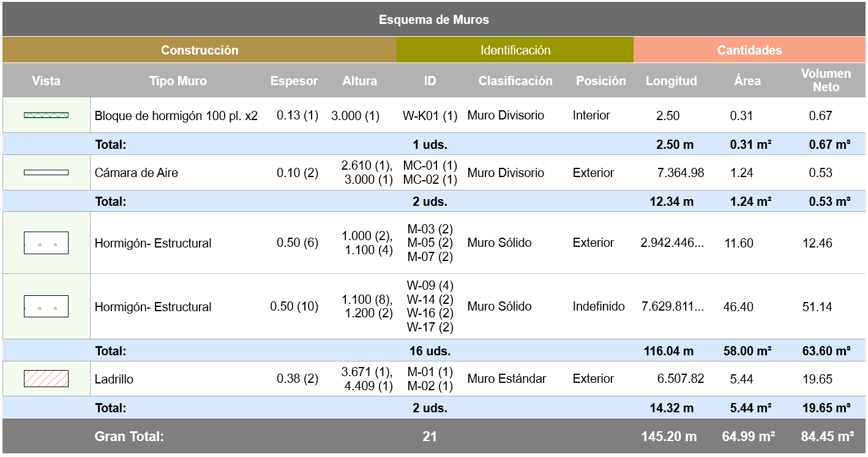This screenshot has height=457, width=868.
Task: Select the red hatched Ladrillo preview
Action: [46, 379]
